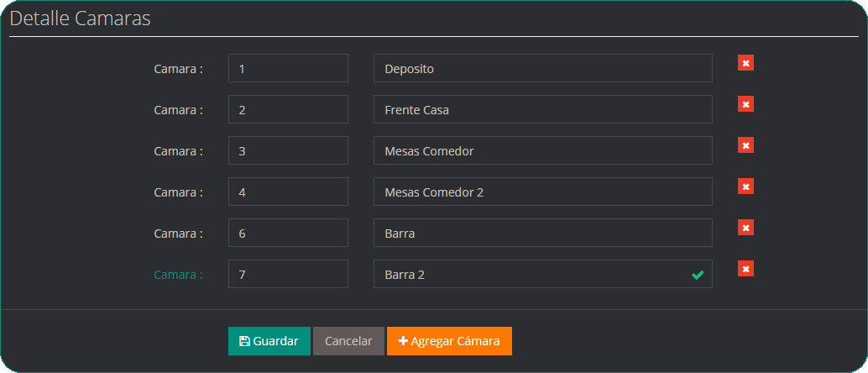Edit the camera number field containing 4
The width and height of the screenshot is (868, 373).
pyautogui.click(x=288, y=192)
